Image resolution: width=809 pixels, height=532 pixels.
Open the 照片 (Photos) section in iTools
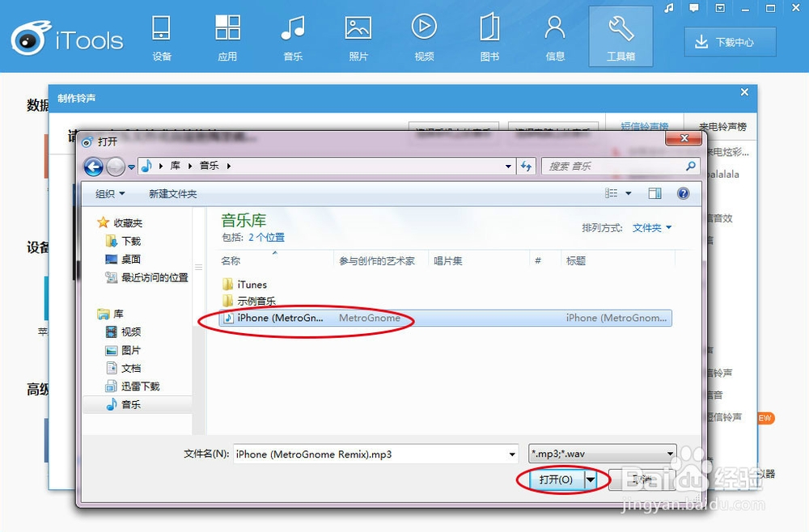(358, 38)
